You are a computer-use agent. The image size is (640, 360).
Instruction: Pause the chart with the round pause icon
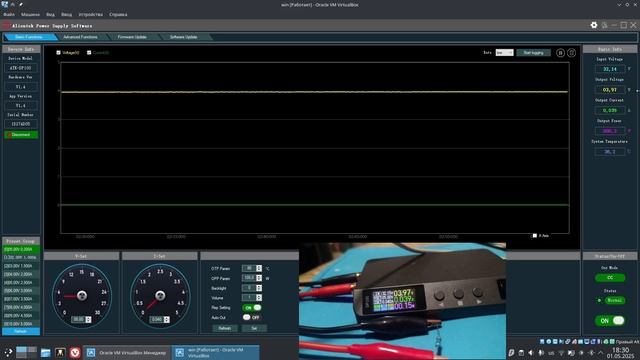point(560,53)
